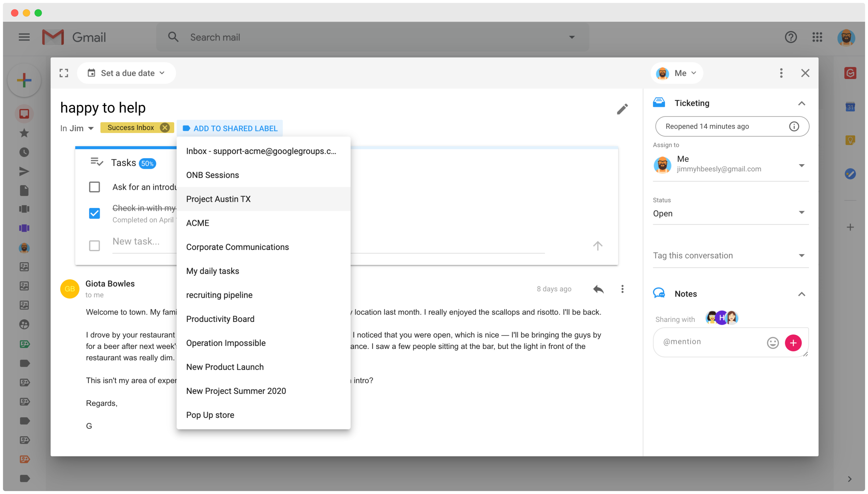This screenshot has height=494, width=868.
Task: Click the pencil edit subject icon
Action: 622,109
